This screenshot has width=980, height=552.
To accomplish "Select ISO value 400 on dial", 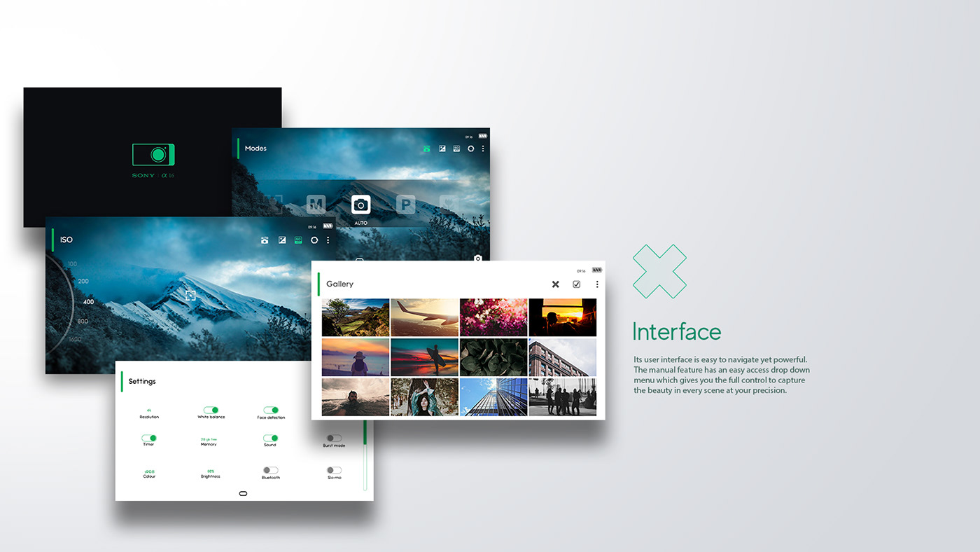I will (88, 302).
